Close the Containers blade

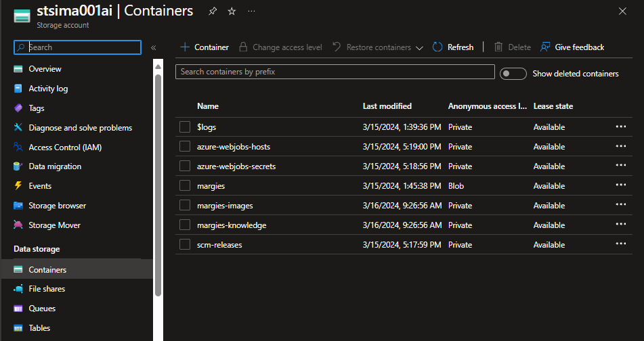(x=622, y=12)
